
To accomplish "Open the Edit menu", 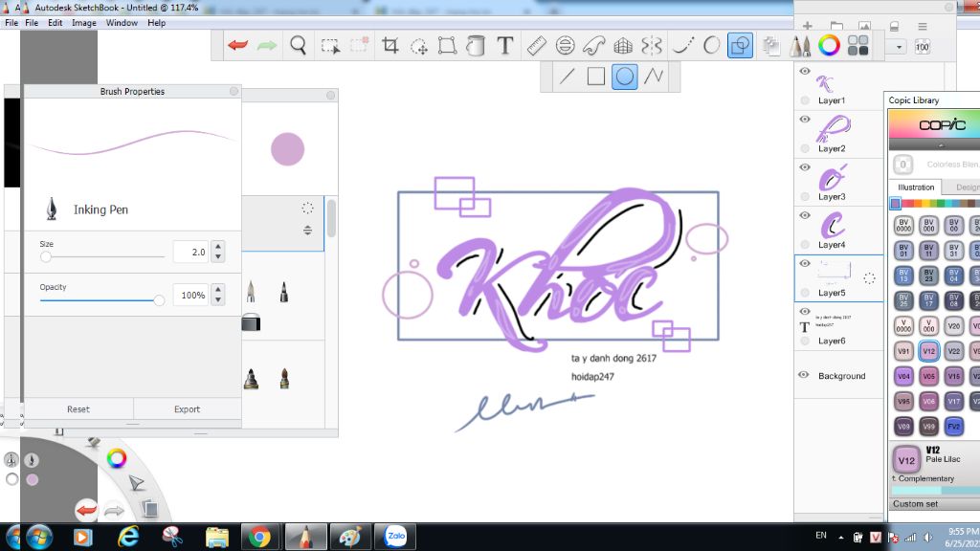I will (55, 23).
